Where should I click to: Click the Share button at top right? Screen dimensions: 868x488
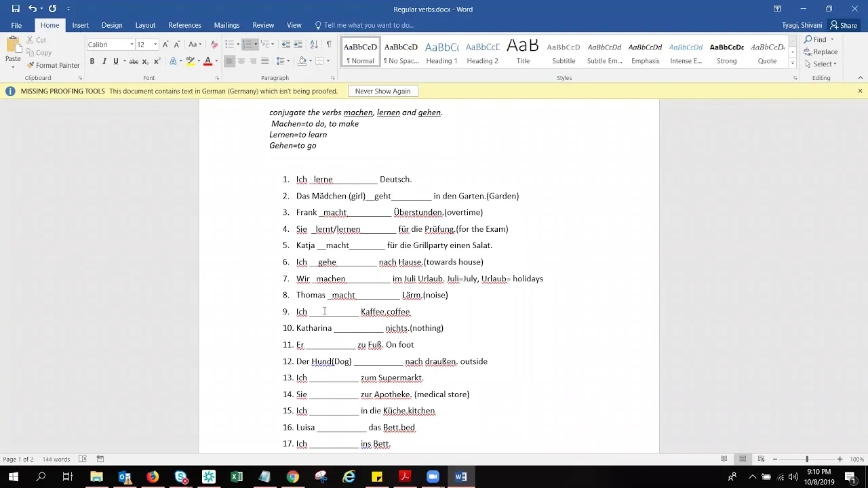pyautogui.click(x=844, y=25)
